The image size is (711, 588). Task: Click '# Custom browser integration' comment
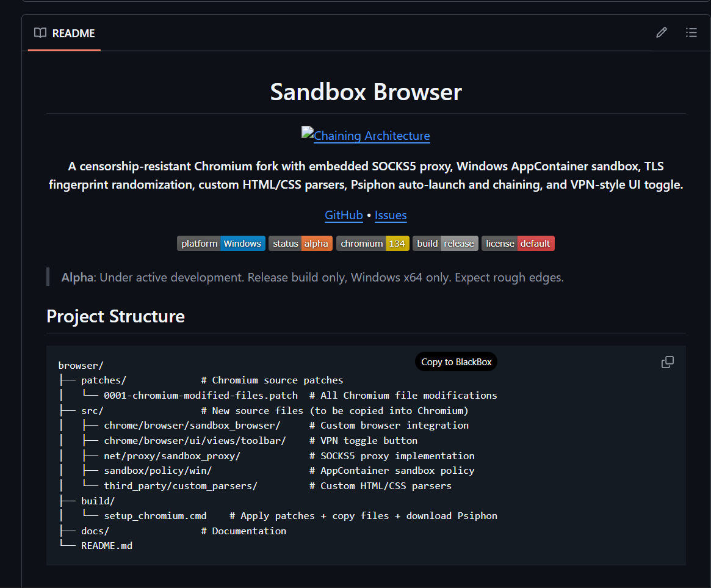pyautogui.click(x=389, y=426)
